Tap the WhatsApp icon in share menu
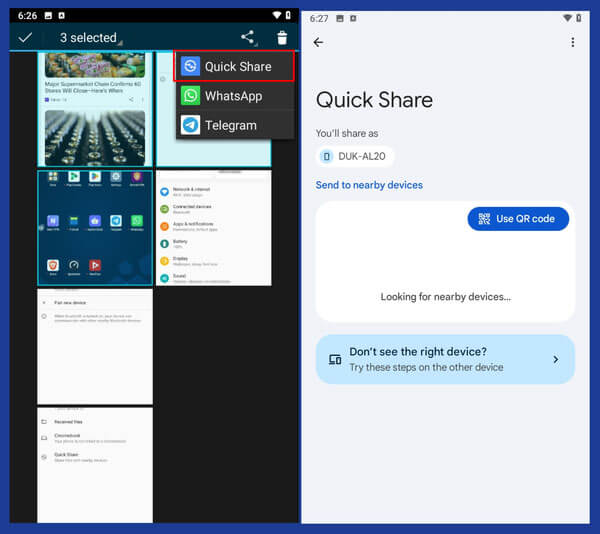 point(190,96)
